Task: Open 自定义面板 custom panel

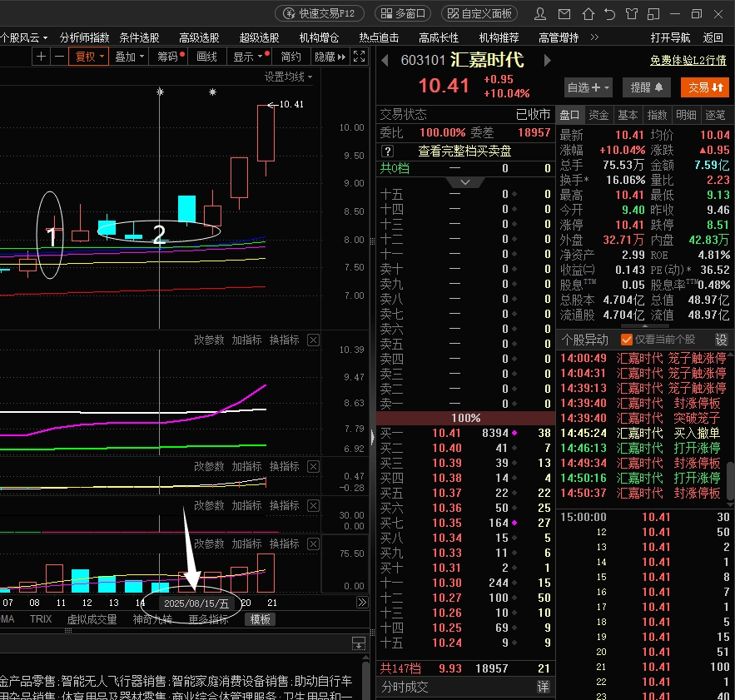Action: pyautogui.click(x=479, y=13)
